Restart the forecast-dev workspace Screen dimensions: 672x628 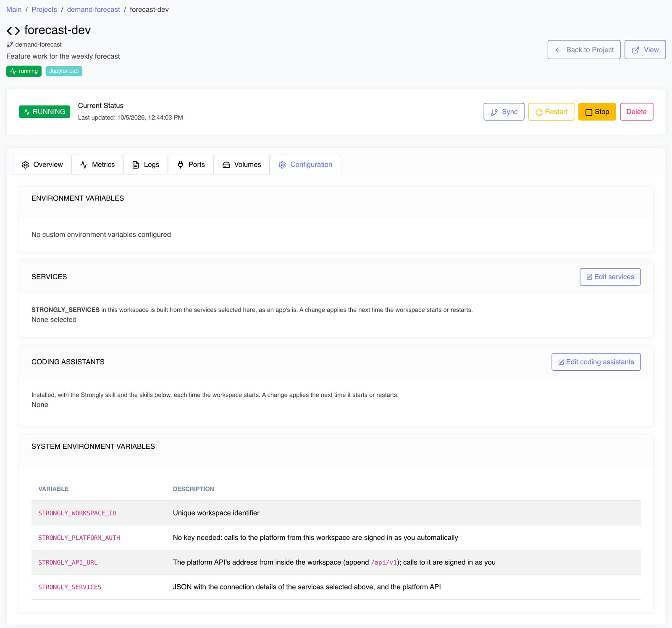pos(551,112)
